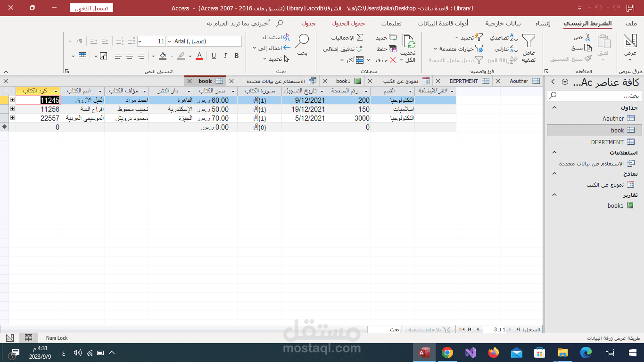The height and width of the screenshot is (362, 644).
Task: Switch to Design view from the status bar
Action: (10, 337)
